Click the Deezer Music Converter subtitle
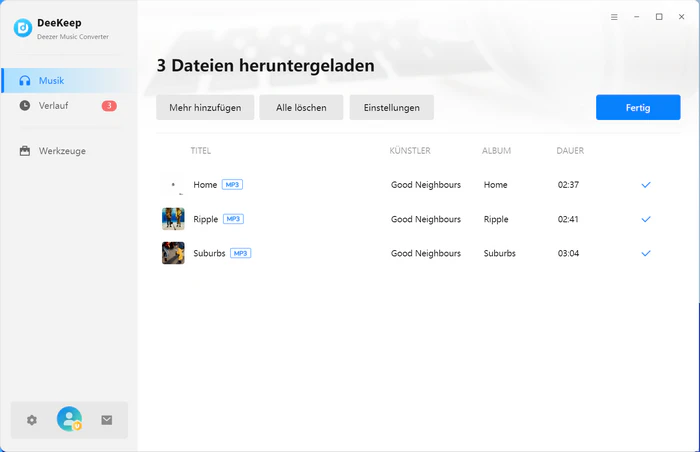This screenshot has width=700, height=452. tap(73, 37)
